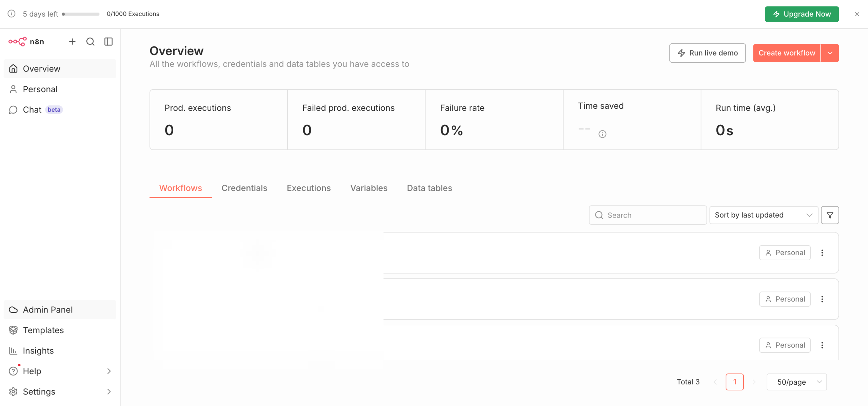Screen dimensions: 868x406
Task: Change the 50/page size dropdown
Action: coord(796,382)
